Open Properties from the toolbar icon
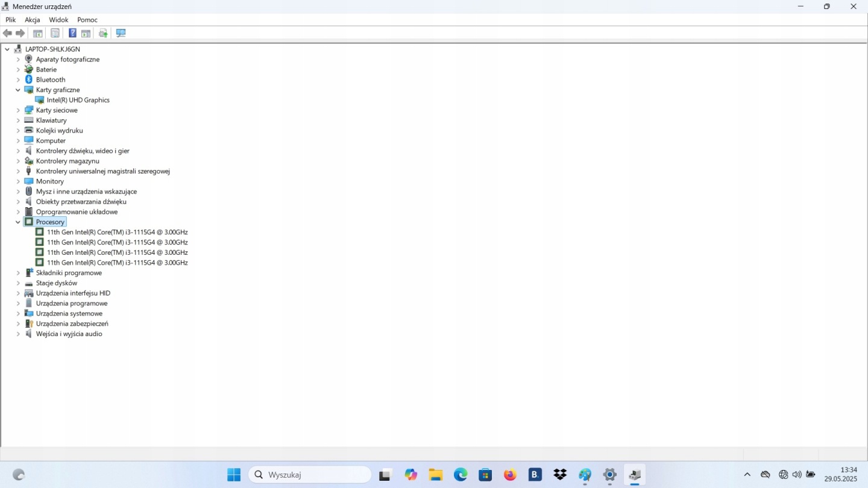Viewport: 868px width, 488px height. pos(55,33)
